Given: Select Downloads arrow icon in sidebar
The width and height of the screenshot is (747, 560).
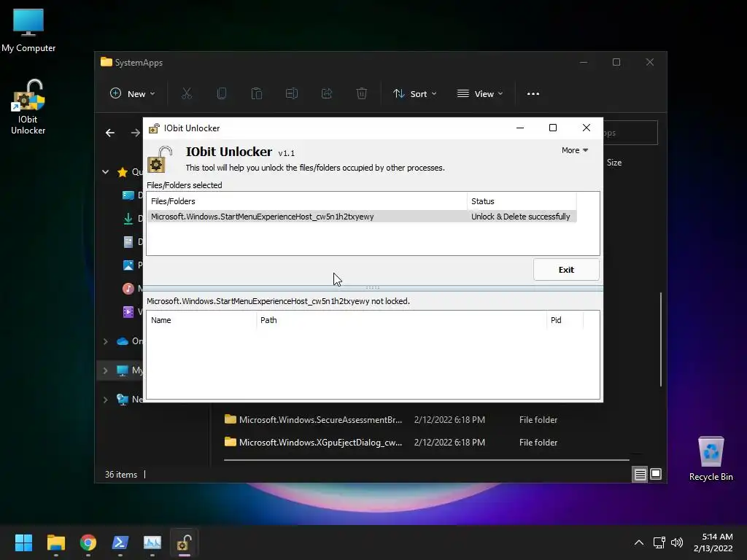Looking at the screenshot, I should 128,219.
